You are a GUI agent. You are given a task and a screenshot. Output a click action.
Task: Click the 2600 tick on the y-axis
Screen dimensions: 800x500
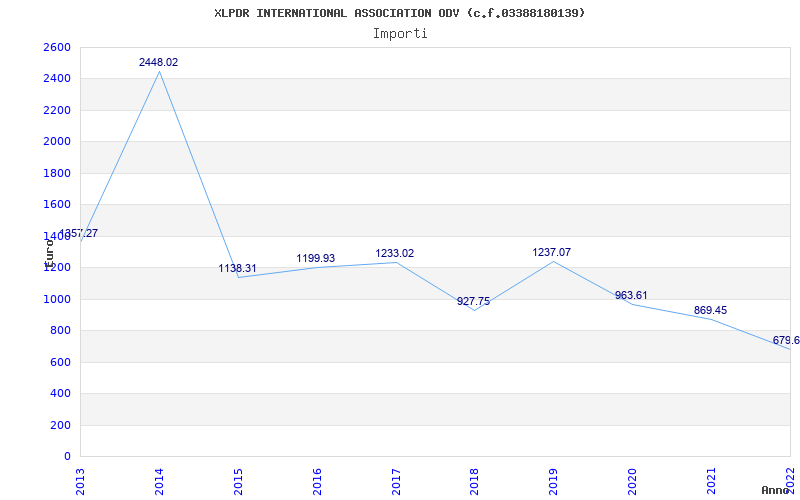pyautogui.click(x=57, y=47)
